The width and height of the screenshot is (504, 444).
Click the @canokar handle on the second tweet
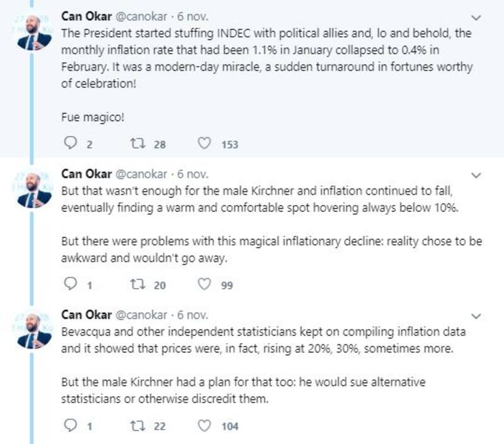(142, 174)
